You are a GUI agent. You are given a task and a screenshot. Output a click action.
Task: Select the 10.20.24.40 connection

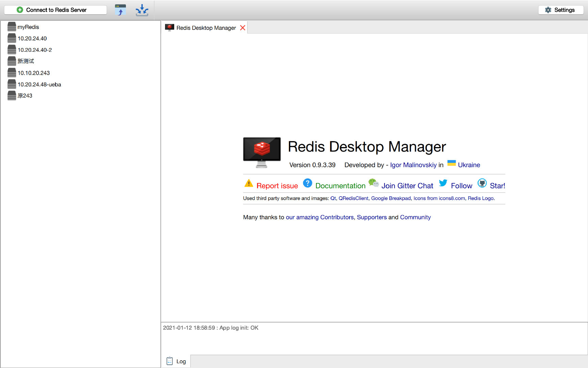[x=32, y=39]
